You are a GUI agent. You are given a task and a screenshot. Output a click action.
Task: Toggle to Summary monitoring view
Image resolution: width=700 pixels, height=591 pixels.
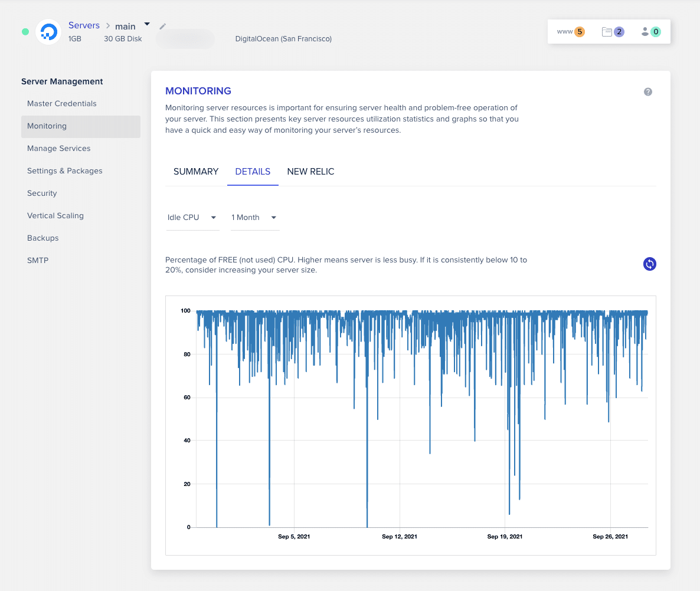point(195,171)
